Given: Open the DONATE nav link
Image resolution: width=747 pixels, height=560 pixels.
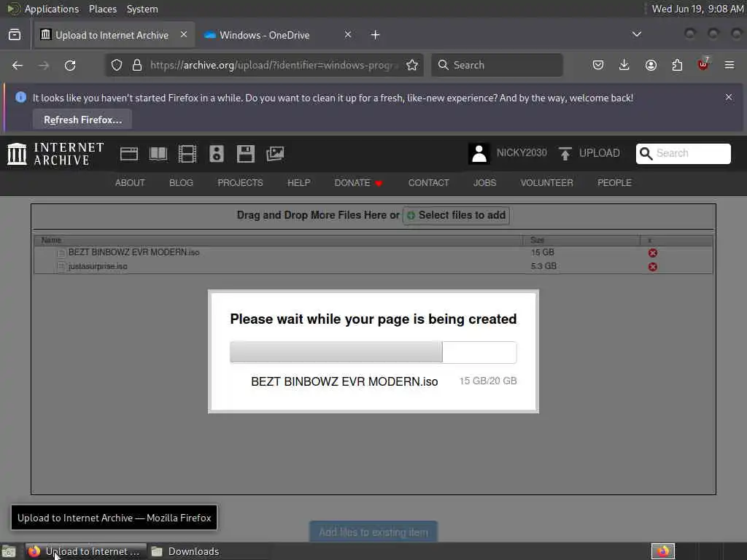Looking at the screenshot, I should point(358,183).
